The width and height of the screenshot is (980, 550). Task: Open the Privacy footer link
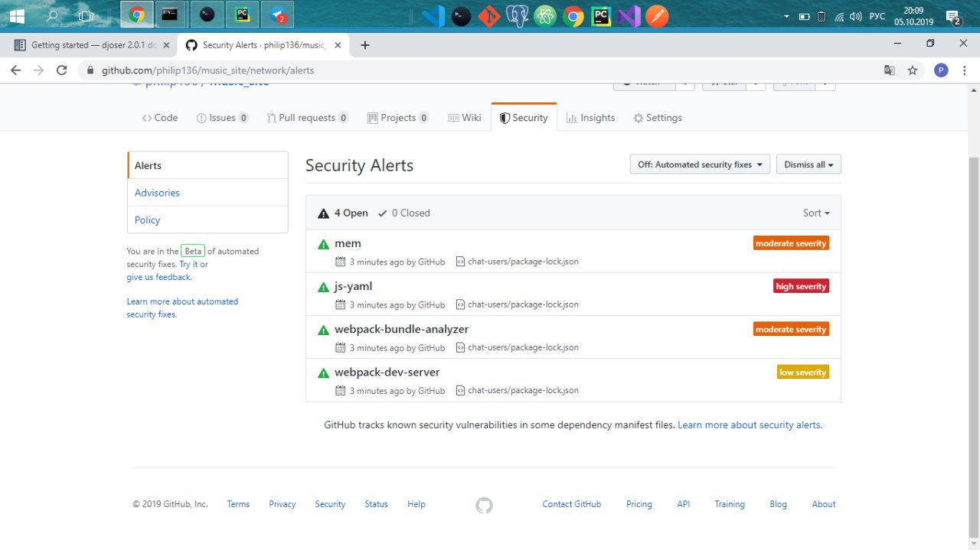(282, 504)
